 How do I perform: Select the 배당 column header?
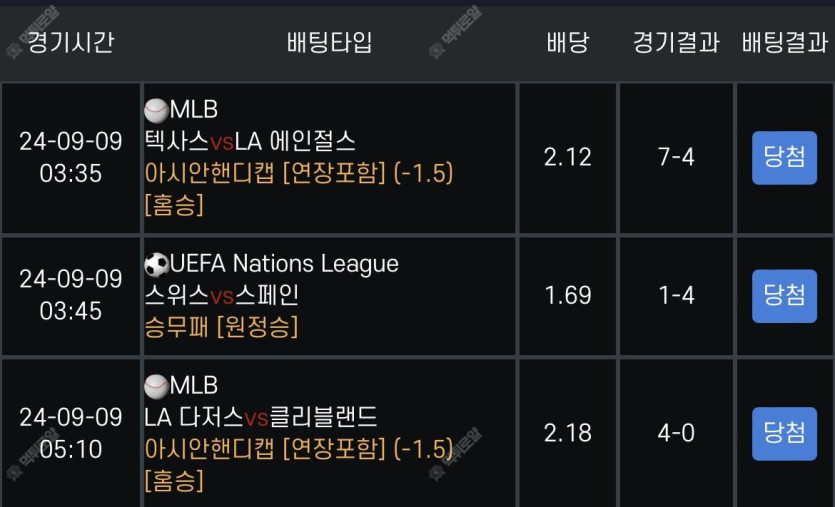(568, 43)
